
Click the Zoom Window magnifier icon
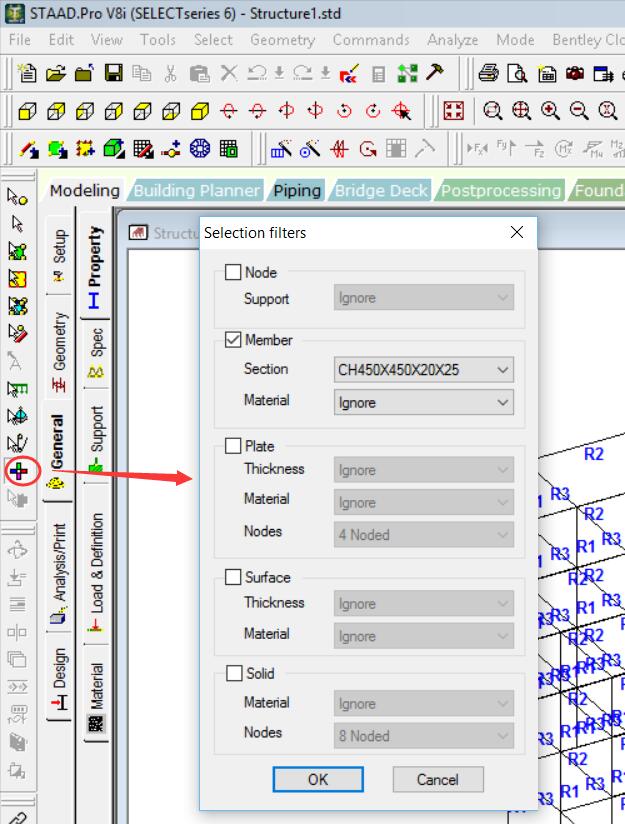click(x=493, y=111)
